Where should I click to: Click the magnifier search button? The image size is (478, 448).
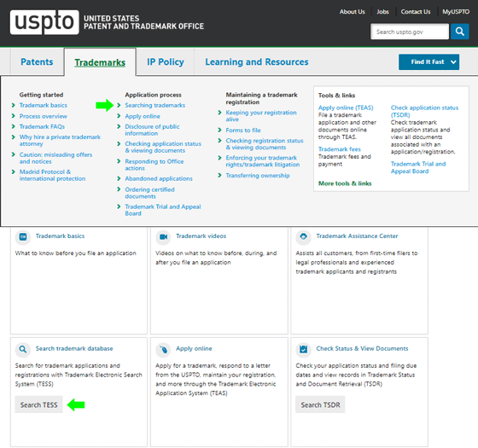pos(460,32)
